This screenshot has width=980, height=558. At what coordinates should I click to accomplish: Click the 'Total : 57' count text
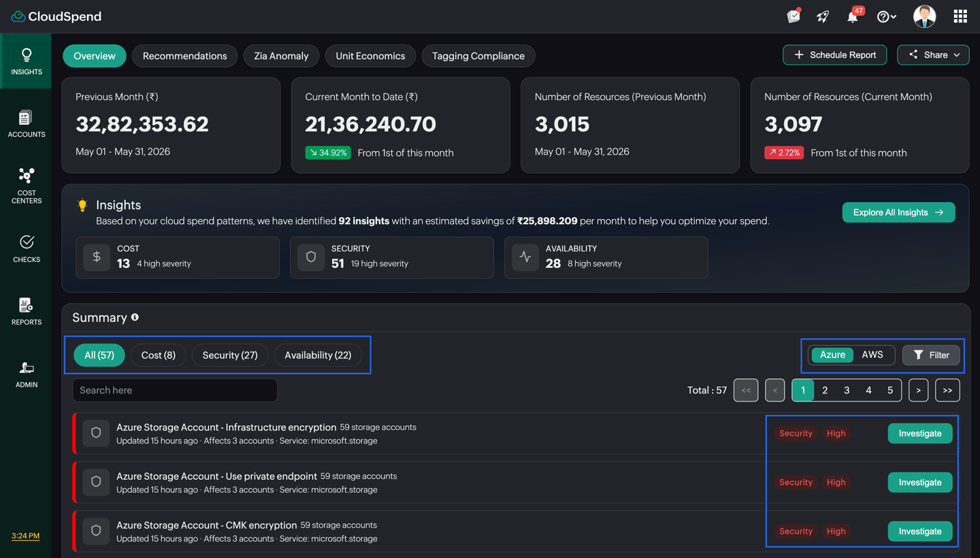(x=707, y=390)
